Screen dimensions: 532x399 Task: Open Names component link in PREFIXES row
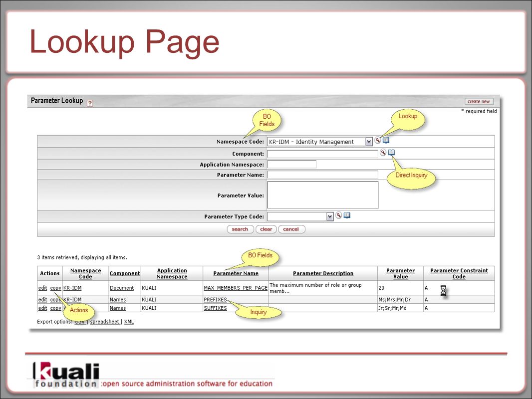tap(118, 300)
